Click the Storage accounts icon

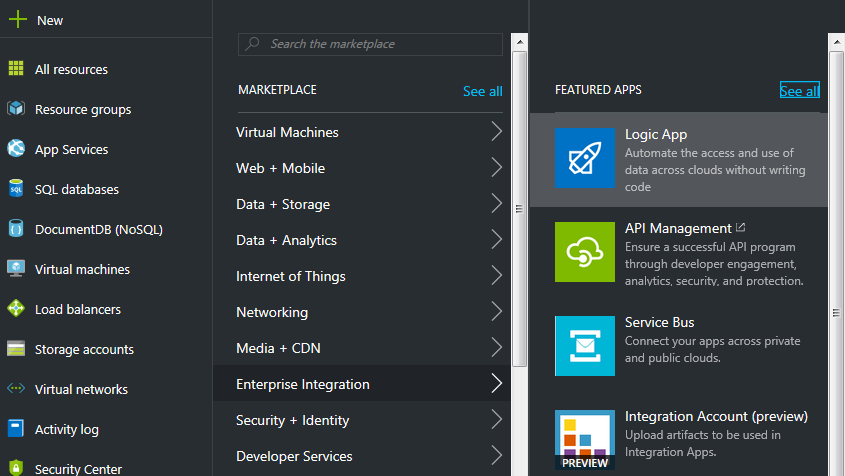point(16,348)
